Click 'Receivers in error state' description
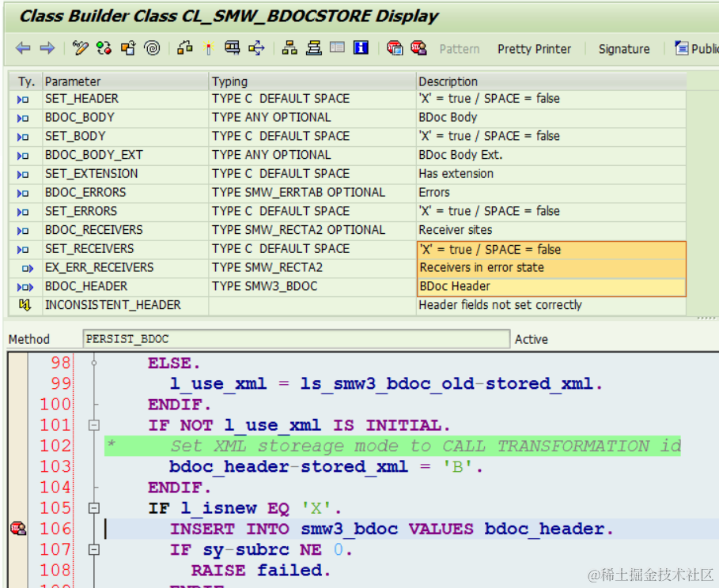 pyautogui.click(x=551, y=268)
